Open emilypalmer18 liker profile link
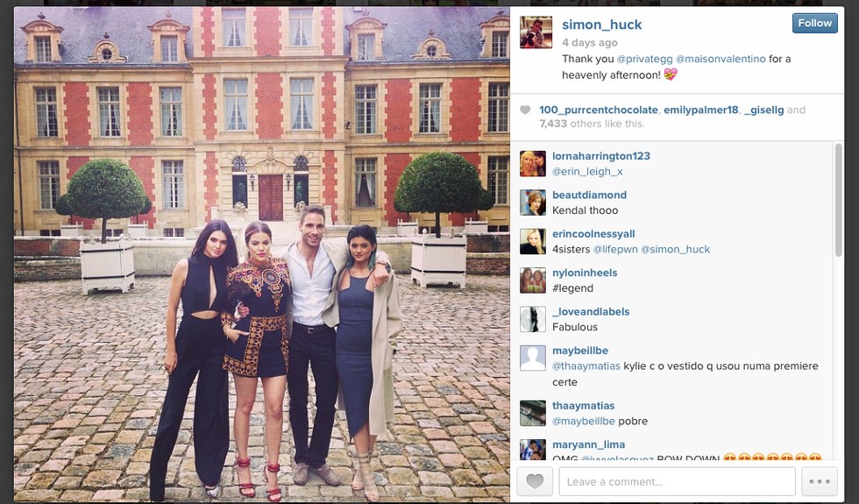Viewport: 859px width, 504px height. point(700,110)
